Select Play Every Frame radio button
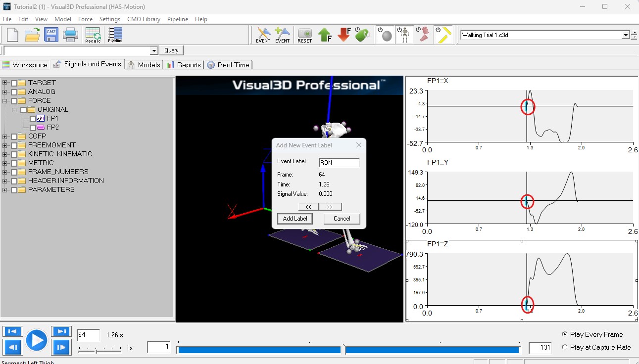Screen dimensions: 639x364 (565, 334)
